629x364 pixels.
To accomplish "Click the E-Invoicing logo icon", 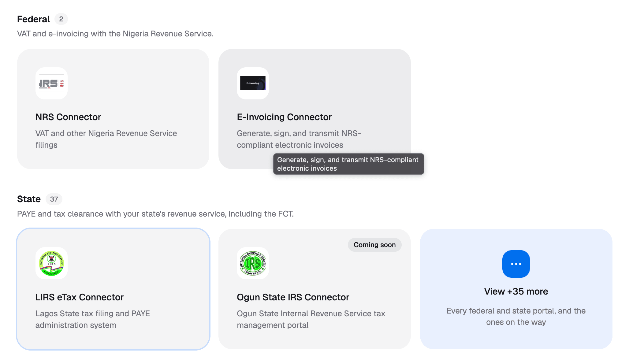I will [x=253, y=83].
